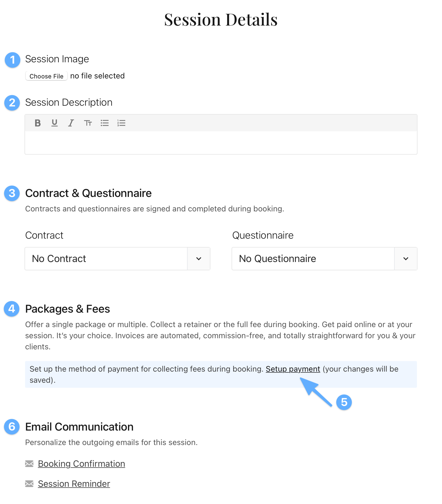
Task: Click the envelope icon beside Session Reminder
Action: (x=29, y=484)
